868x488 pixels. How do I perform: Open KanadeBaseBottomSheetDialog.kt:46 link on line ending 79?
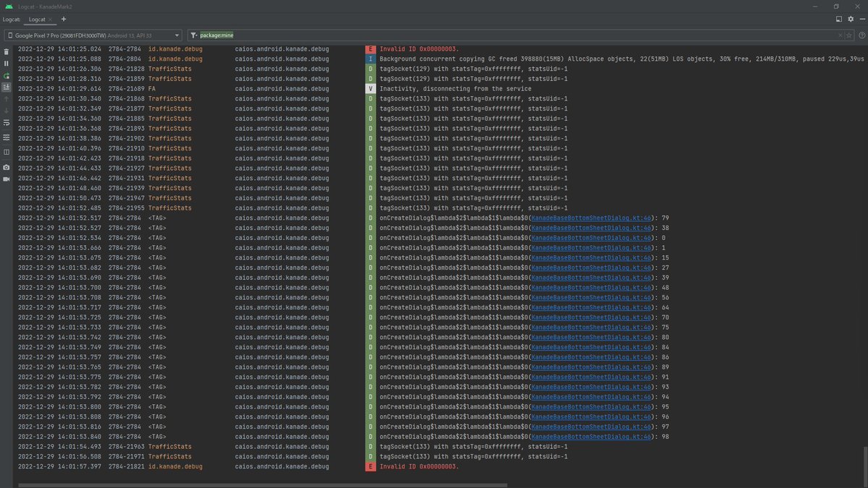[592, 218]
